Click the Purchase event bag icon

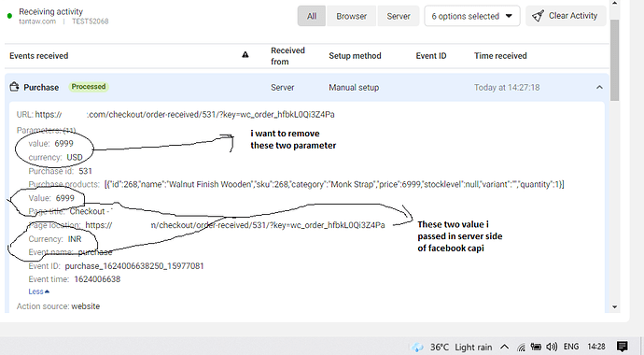[14, 87]
